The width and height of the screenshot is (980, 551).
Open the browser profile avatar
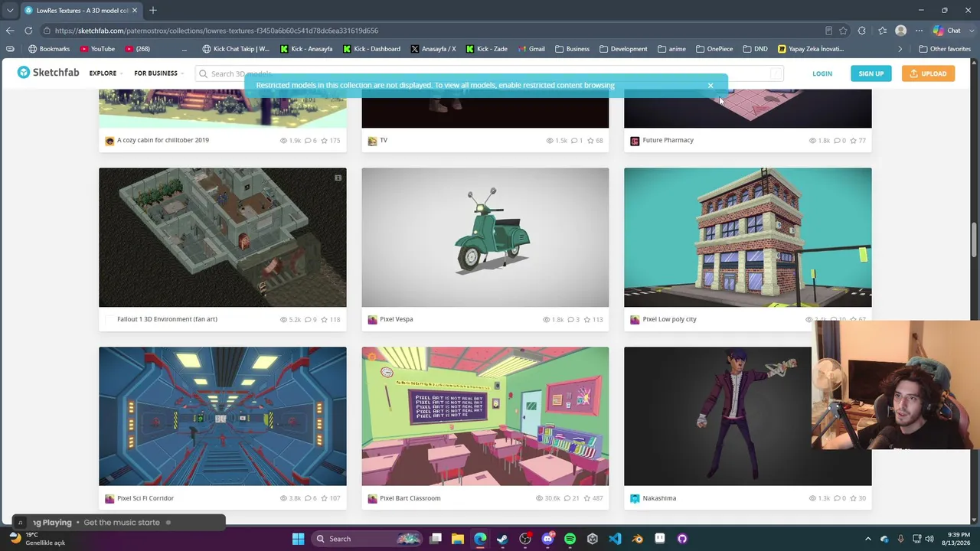click(x=901, y=31)
